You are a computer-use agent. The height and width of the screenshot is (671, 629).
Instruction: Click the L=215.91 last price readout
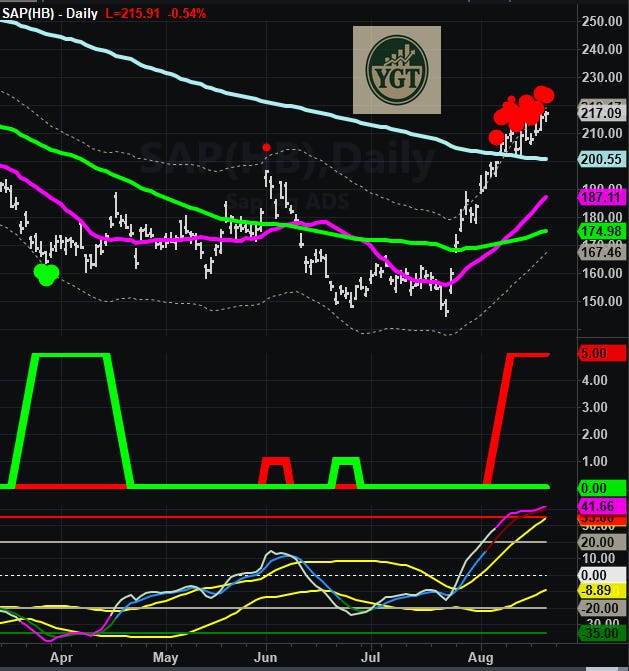133,13
